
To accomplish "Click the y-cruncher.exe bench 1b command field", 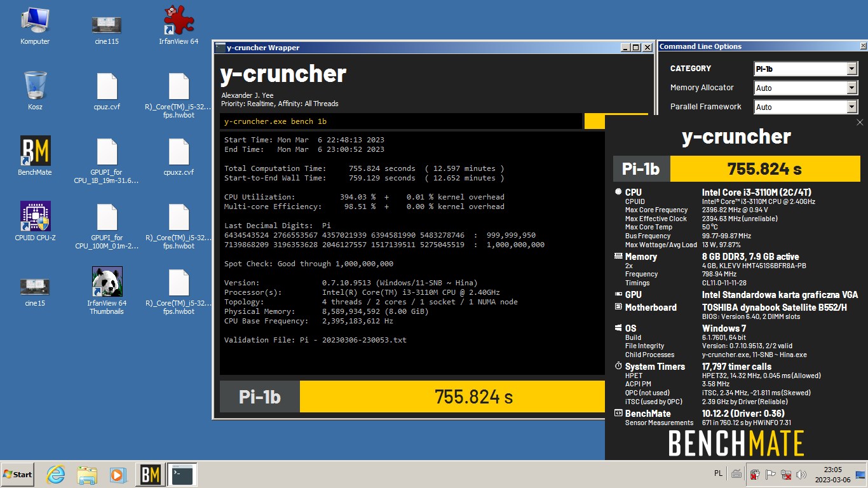I will point(401,121).
